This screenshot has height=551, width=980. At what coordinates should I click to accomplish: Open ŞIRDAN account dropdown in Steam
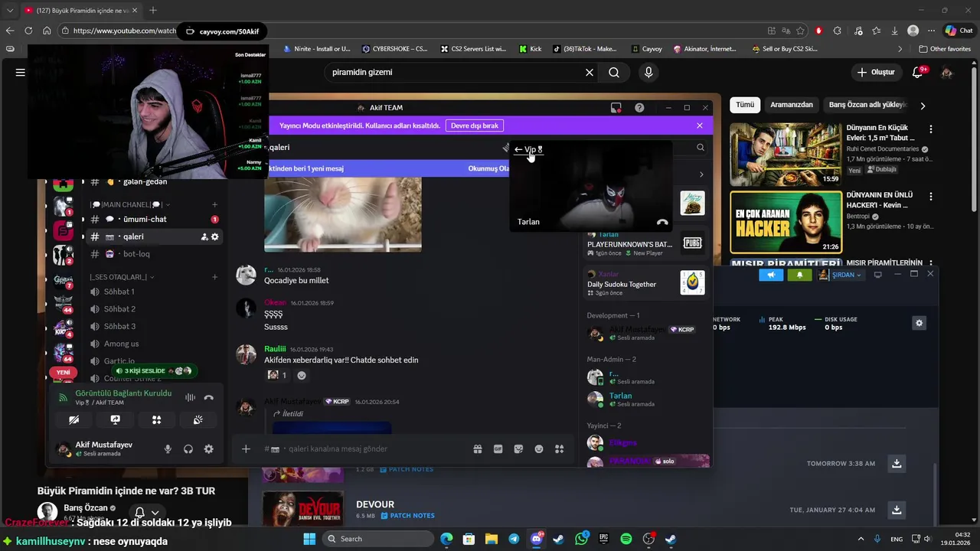pyautogui.click(x=839, y=275)
